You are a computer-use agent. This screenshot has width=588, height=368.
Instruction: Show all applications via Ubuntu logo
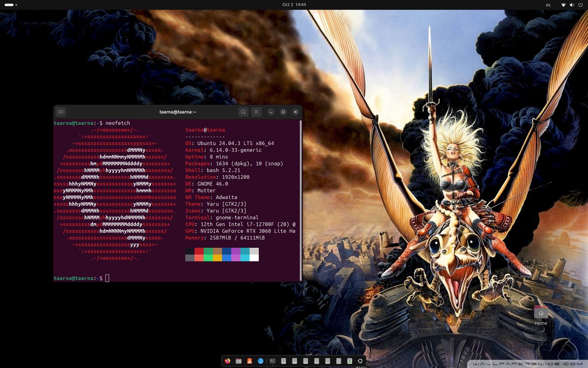pyautogui.click(x=360, y=361)
